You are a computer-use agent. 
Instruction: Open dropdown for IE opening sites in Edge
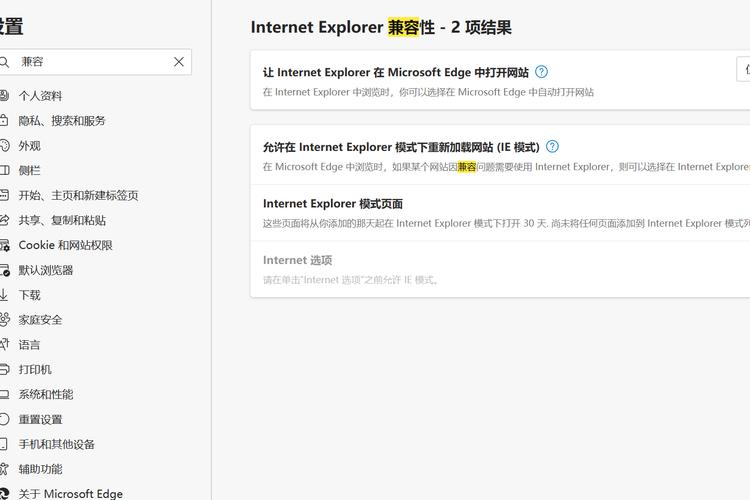pos(743,69)
